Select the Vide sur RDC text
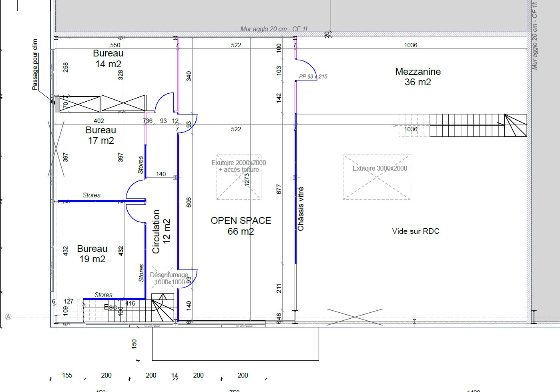 click(x=415, y=231)
